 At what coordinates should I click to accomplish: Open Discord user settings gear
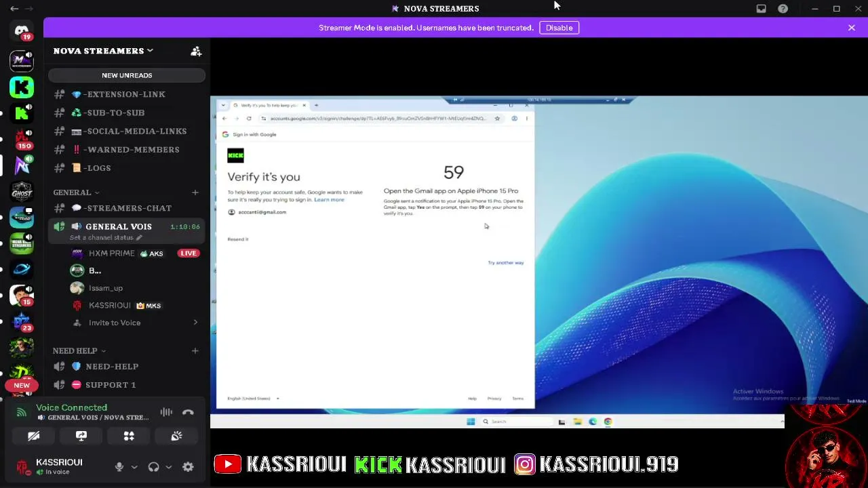(188, 466)
